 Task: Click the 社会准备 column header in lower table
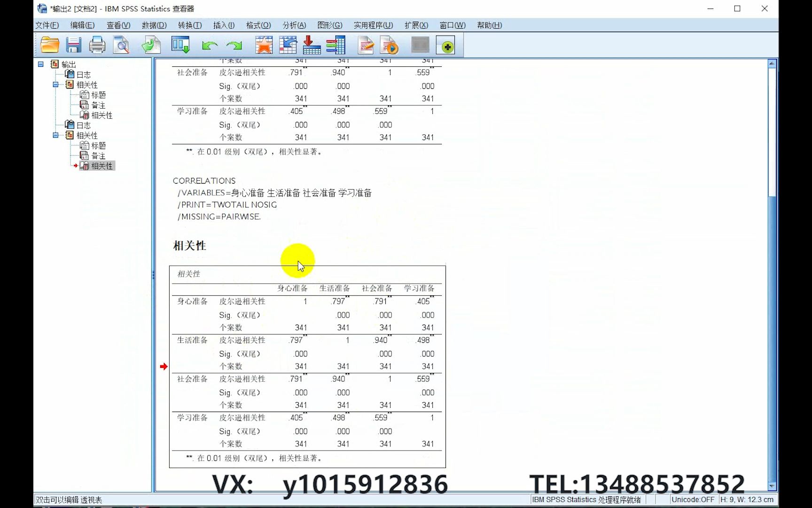tap(377, 288)
